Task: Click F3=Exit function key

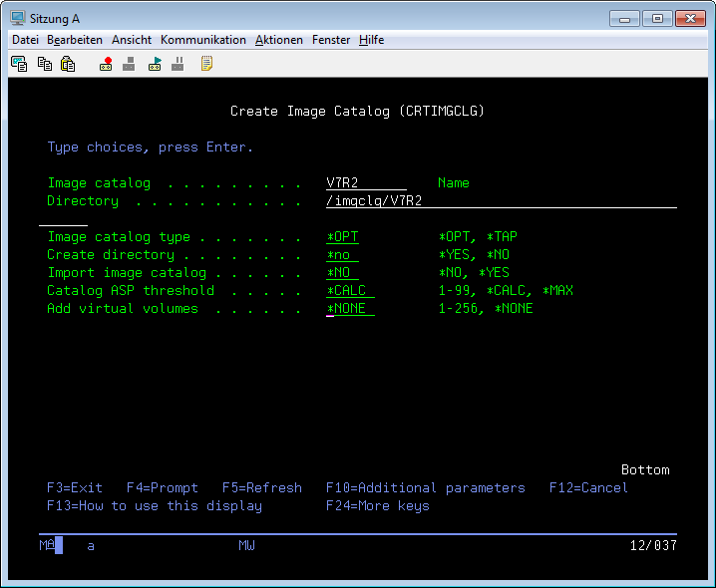Action: 75,488
